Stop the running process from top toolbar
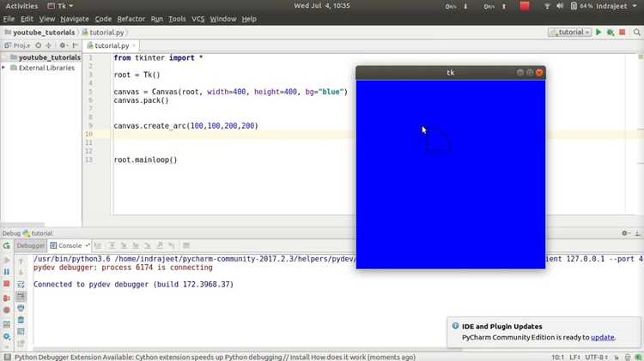Viewport: 644px width, 361px height. [623, 32]
